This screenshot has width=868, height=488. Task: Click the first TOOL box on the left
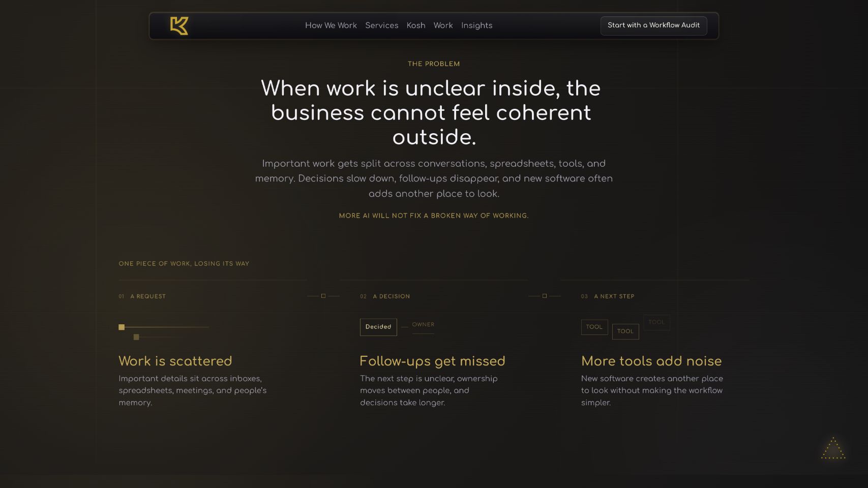[x=594, y=327]
